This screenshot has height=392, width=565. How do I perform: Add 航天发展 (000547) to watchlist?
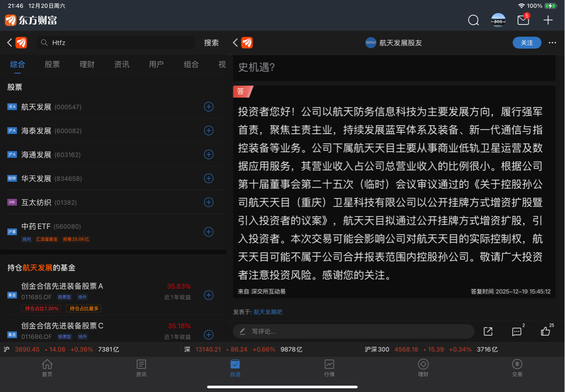click(208, 107)
